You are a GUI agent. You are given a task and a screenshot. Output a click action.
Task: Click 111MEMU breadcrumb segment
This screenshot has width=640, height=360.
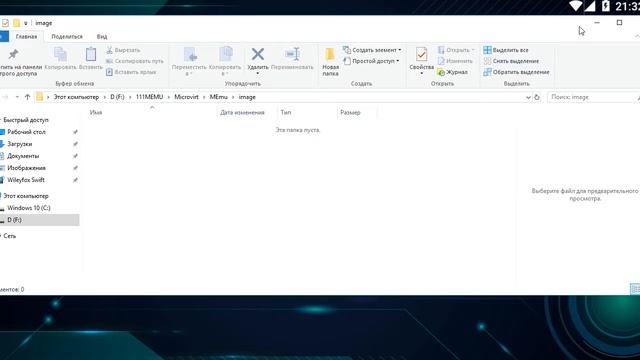click(x=149, y=97)
